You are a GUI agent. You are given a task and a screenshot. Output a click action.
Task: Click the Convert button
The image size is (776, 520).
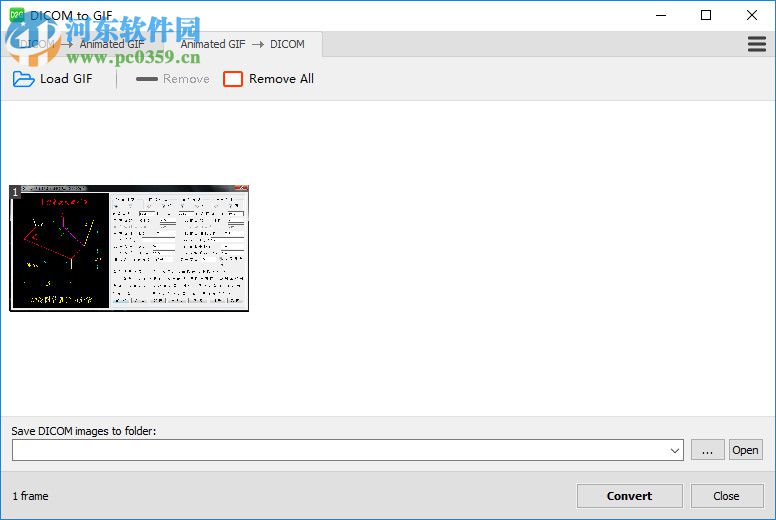630,496
